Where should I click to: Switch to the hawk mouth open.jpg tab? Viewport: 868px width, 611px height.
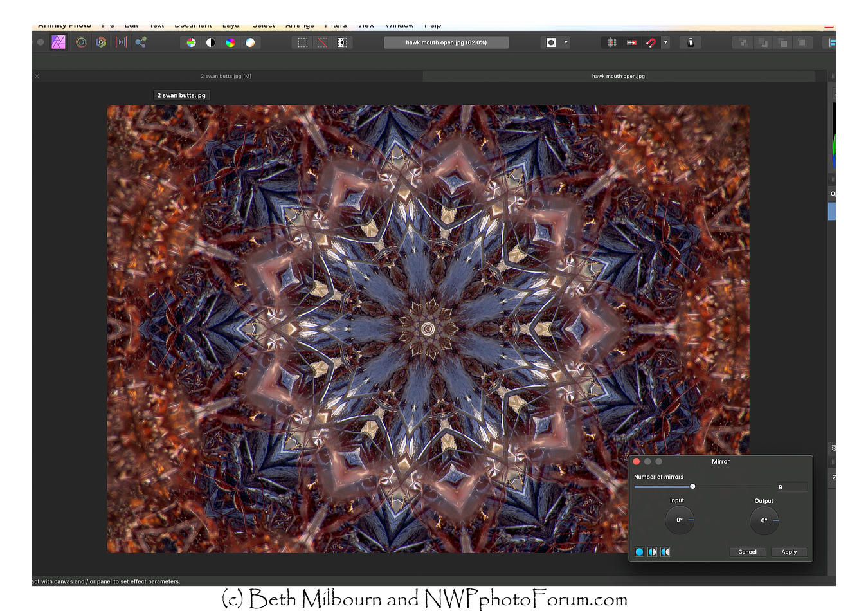point(619,76)
